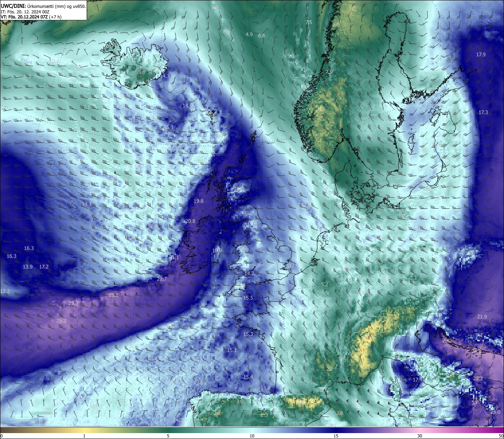The height and width of the screenshot is (439, 504).
Task: Click the color scale label 1
Action: (x=84, y=436)
